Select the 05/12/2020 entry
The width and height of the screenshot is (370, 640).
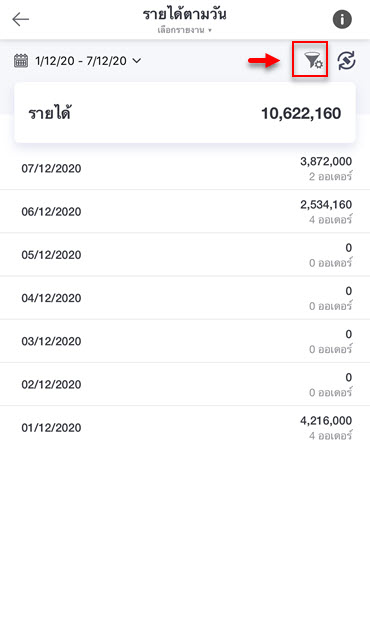tap(185, 255)
